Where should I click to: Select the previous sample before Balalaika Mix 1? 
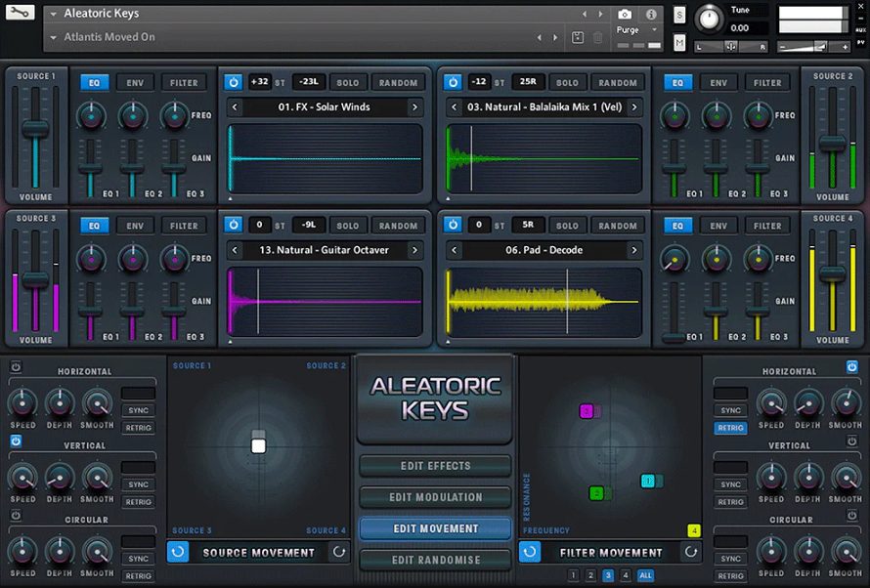[x=454, y=107]
